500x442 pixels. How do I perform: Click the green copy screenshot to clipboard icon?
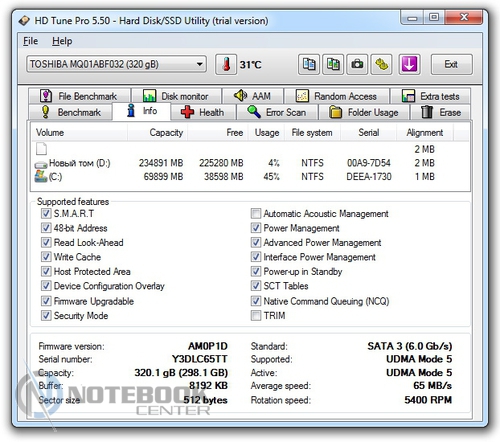(x=333, y=64)
